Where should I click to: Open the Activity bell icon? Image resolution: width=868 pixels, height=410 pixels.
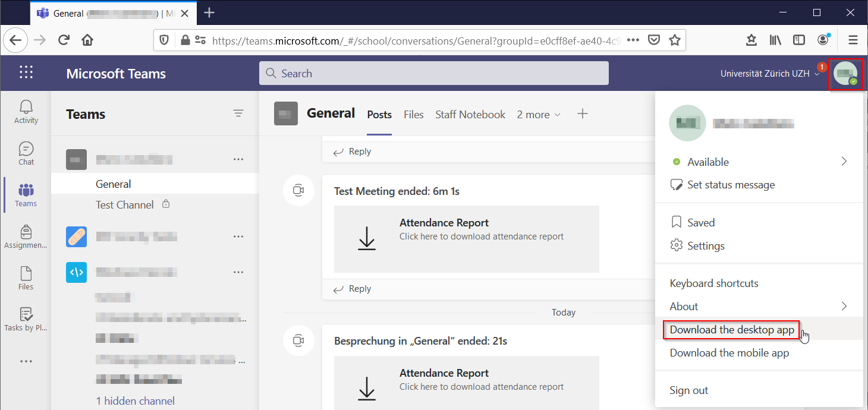[26, 112]
